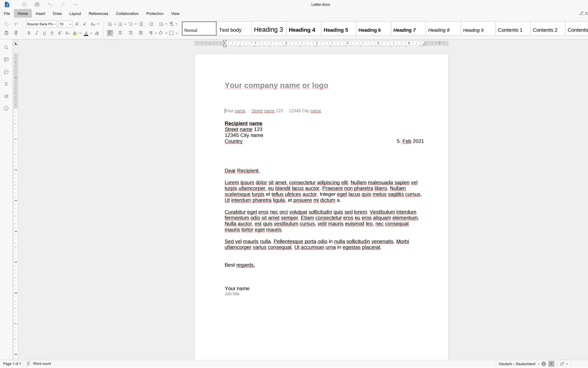Click the Redo arrow icon
The width and height of the screenshot is (588, 368).
62,4
